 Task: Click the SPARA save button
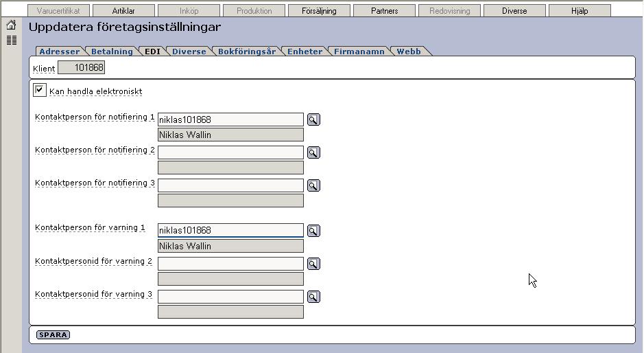(x=53, y=335)
